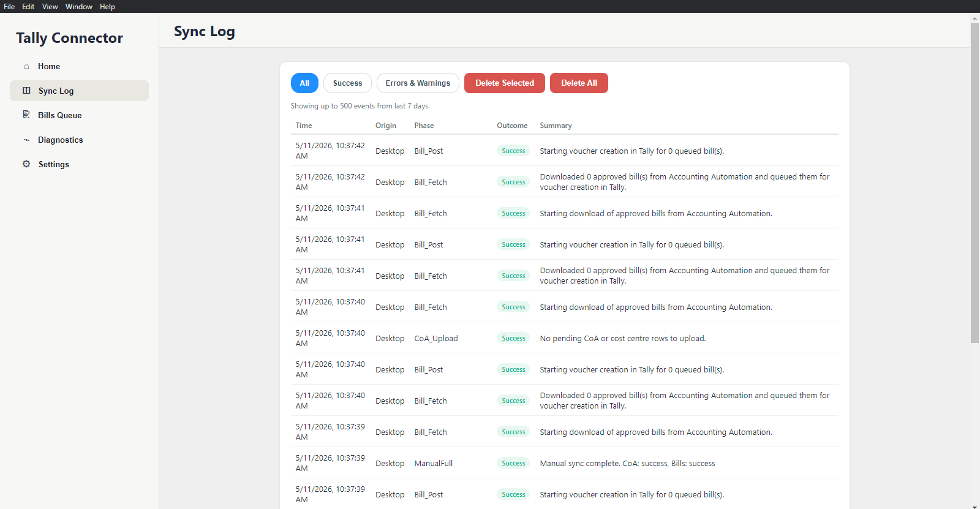Select the All filter pill

point(304,83)
